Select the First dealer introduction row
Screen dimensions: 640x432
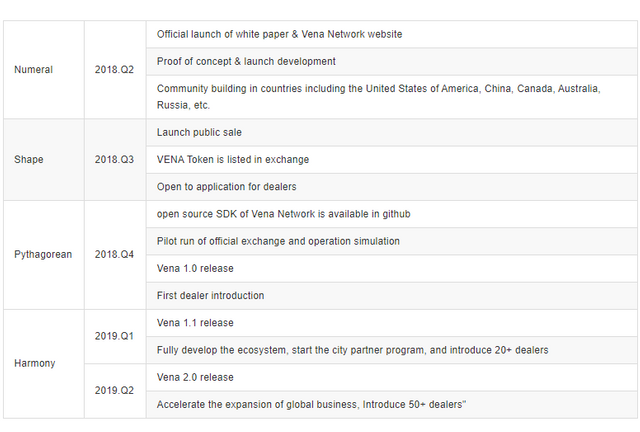210,295
